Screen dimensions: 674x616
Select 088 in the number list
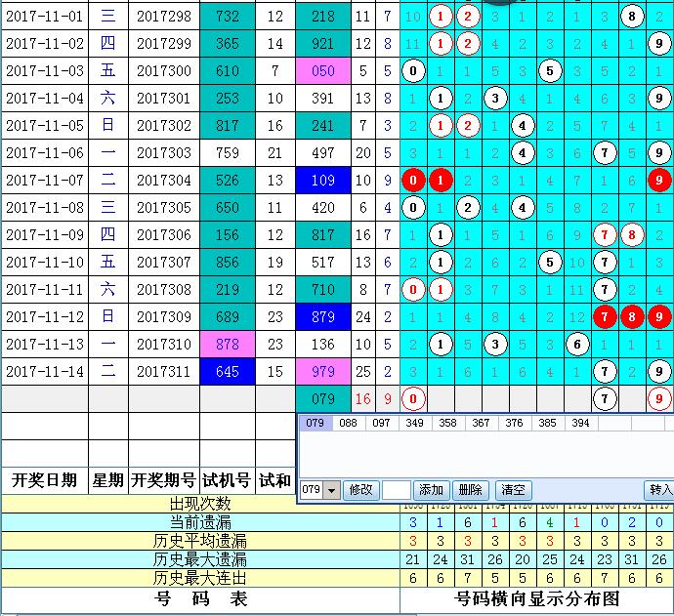(350, 423)
